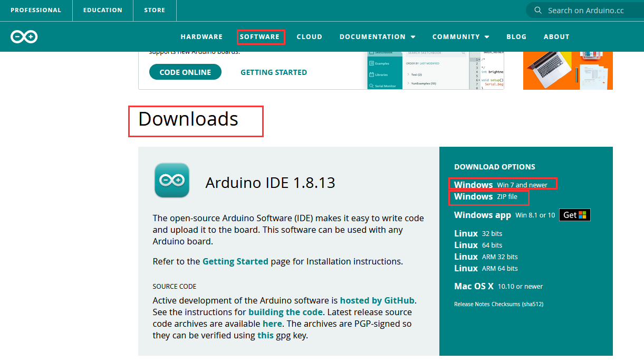Open the Software menu item

click(x=259, y=37)
